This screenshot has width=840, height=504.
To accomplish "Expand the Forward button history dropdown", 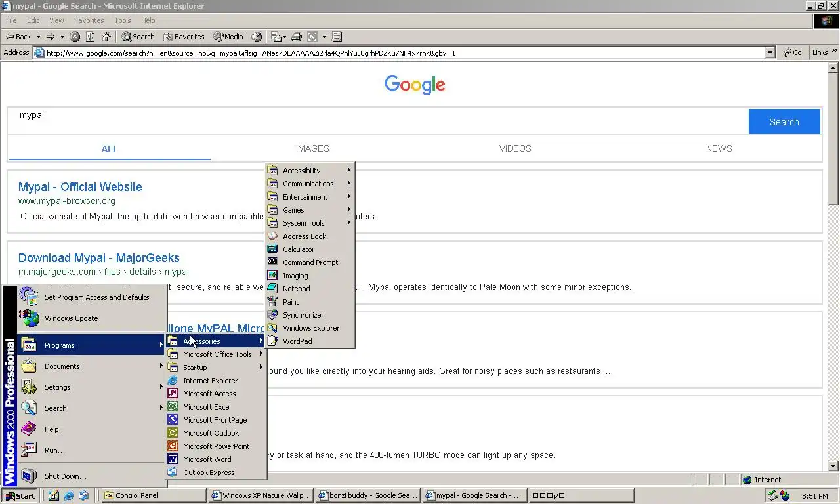I will [62, 37].
